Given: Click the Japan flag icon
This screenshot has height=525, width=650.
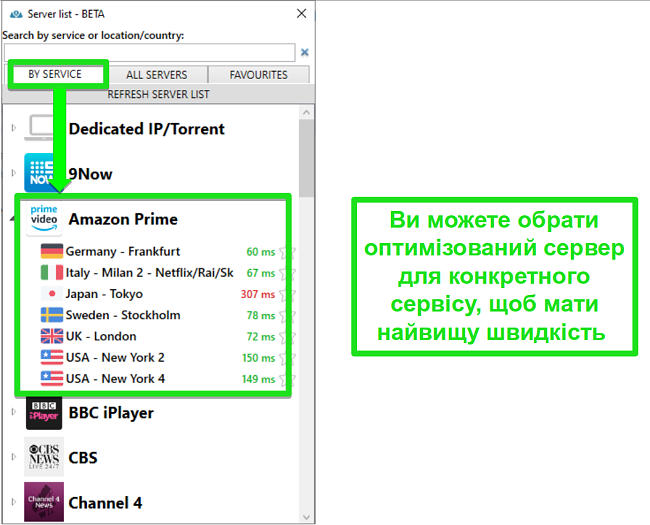Looking at the screenshot, I should click(52, 294).
